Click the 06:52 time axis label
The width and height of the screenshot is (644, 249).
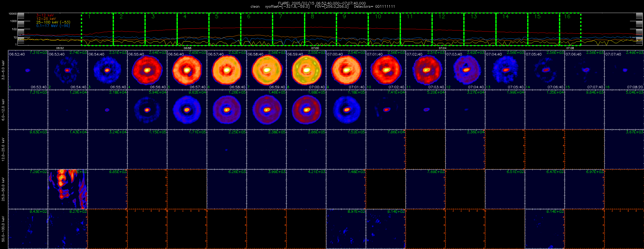pyautogui.click(x=60, y=48)
